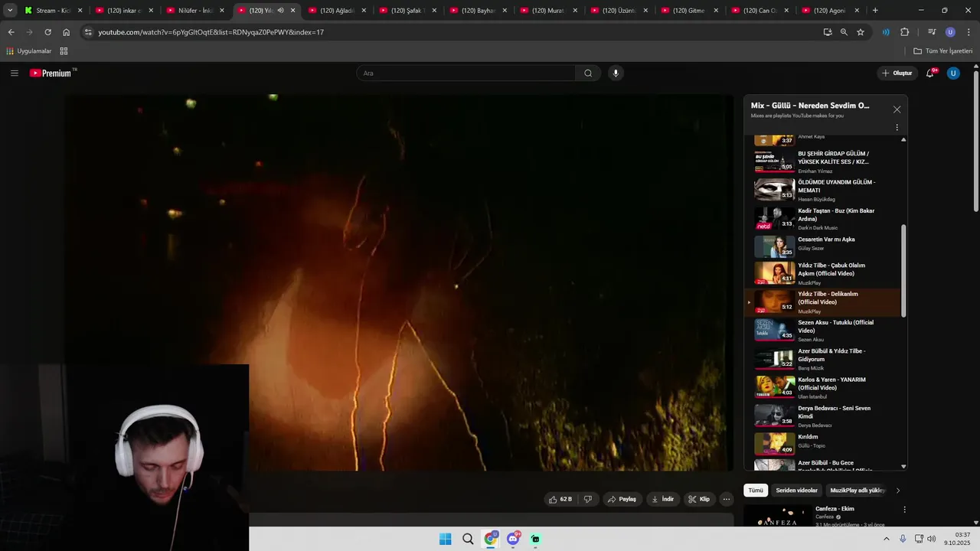Open the bookmarks bar grid icon
The height and width of the screenshot is (551, 980).
(x=64, y=51)
